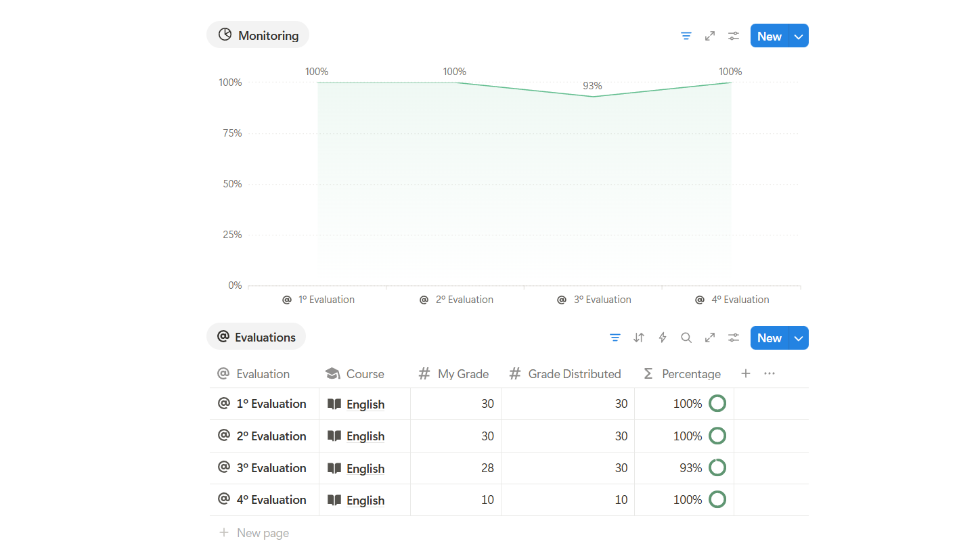Open automations lightning bolt icon
The width and height of the screenshot is (980, 556).
click(663, 338)
